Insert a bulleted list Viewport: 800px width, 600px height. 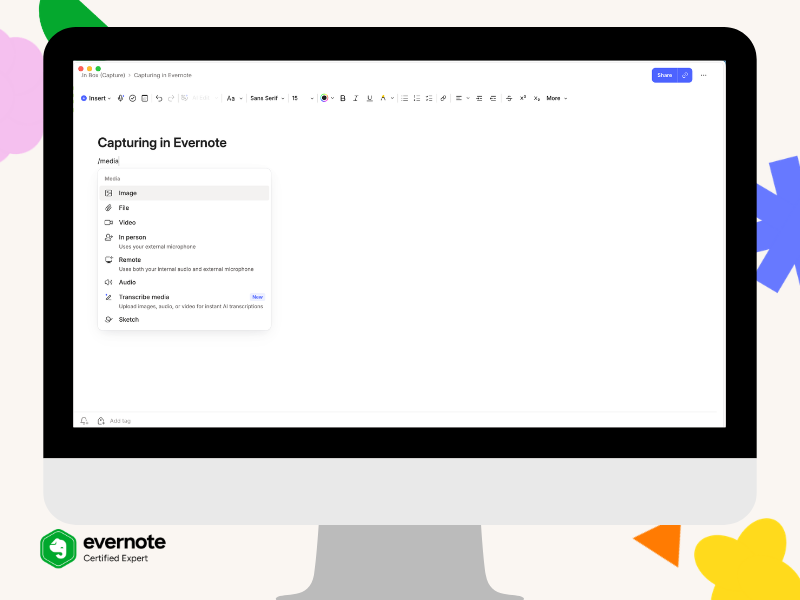405,98
